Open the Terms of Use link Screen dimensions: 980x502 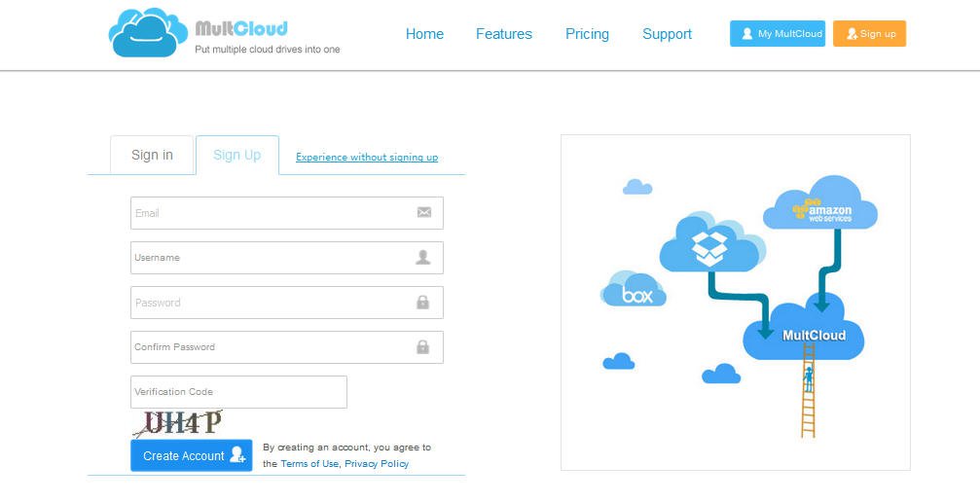[309, 464]
